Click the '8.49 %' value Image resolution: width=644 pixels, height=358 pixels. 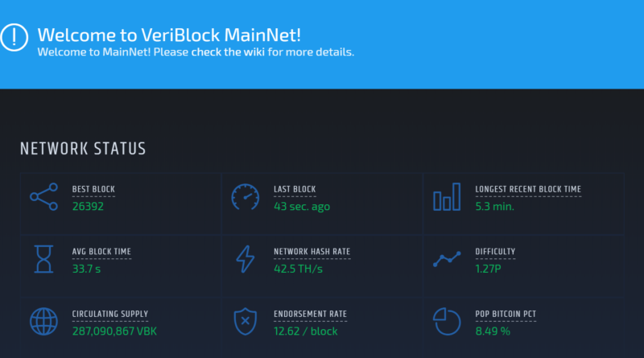point(493,331)
